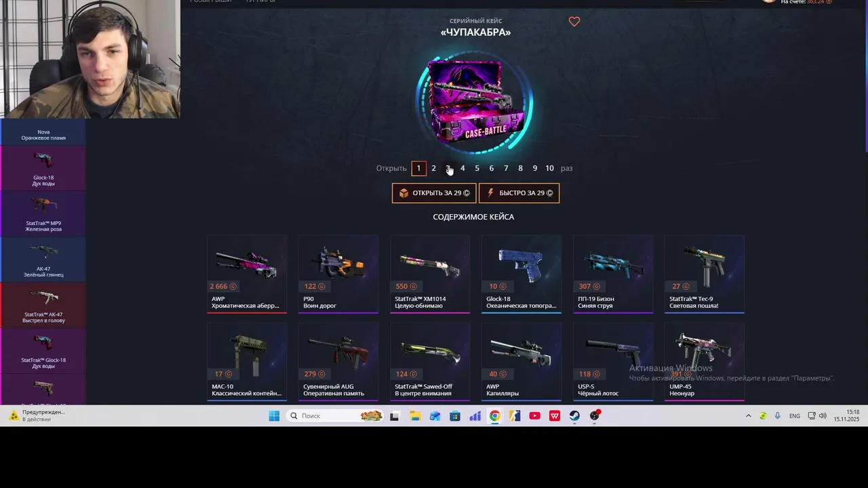Click the taskbar Поиск search box
868x488 pixels.
point(336,415)
